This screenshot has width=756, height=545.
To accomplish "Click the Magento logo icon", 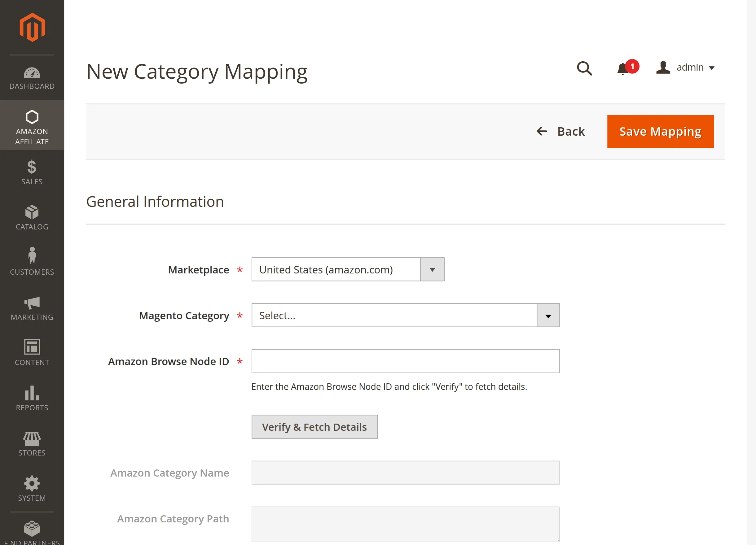I will (x=32, y=27).
